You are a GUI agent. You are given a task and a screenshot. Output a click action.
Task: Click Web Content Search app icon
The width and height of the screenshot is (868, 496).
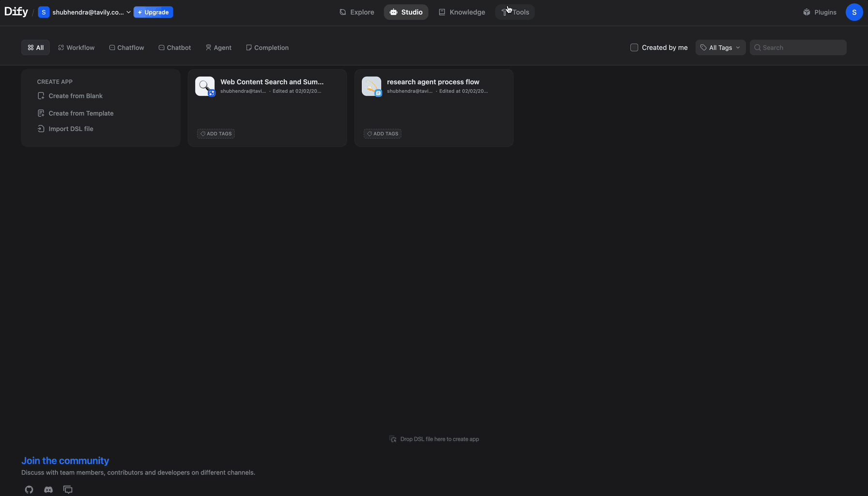[205, 86]
